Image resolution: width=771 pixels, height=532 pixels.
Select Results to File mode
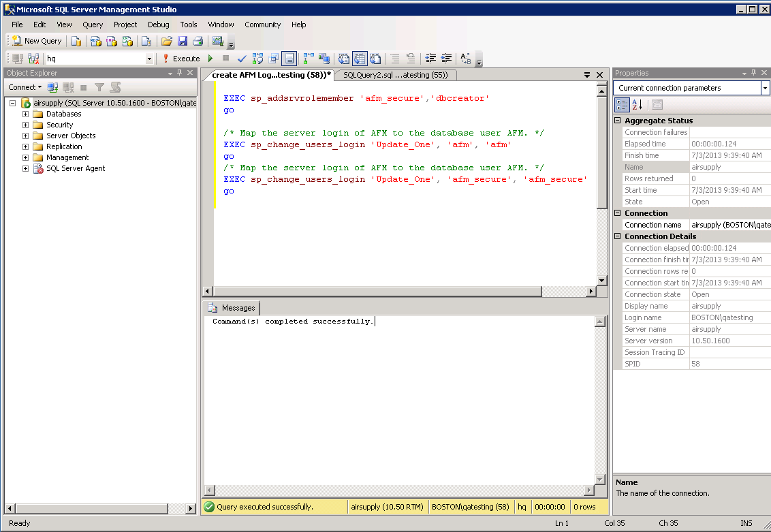[376, 59]
